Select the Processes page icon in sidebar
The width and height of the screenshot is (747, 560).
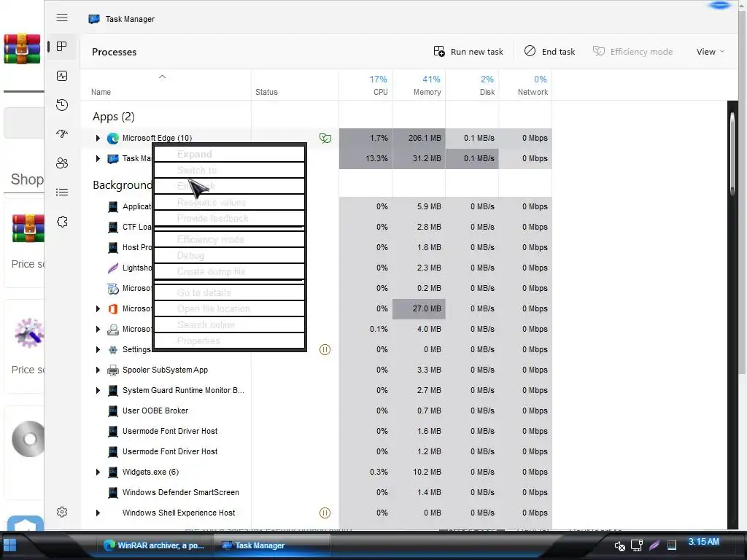(x=62, y=46)
